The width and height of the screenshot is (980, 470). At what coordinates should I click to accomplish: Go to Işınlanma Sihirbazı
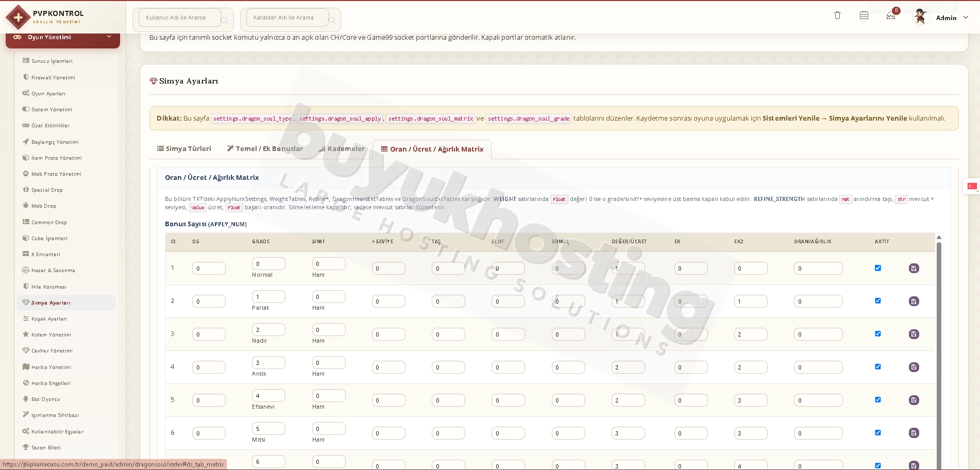pos(55,415)
